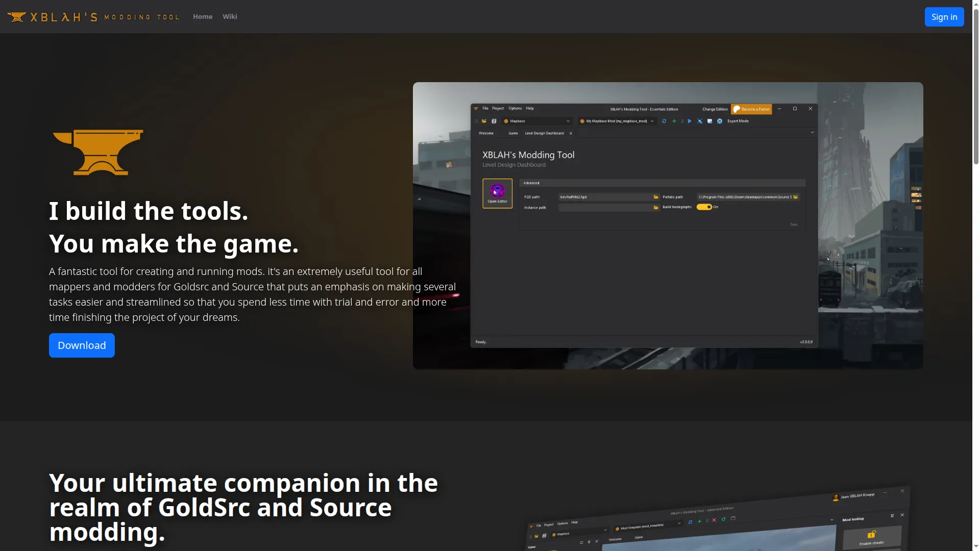The image size is (980, 551).
Task: Select the Level Design Dashboard tab
Action: click(544, 133)
